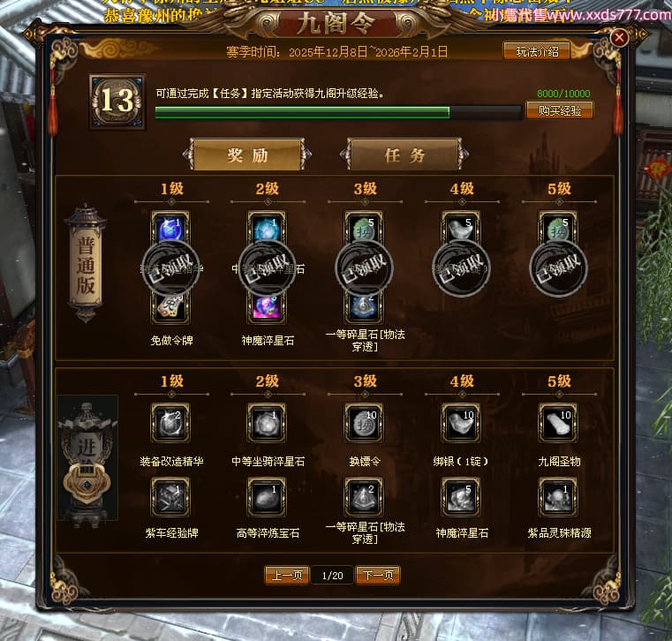This screenshot has height=641, width=672.
Task: Click the advanced 换镖令 reward icon
Action: coord(364,423)
